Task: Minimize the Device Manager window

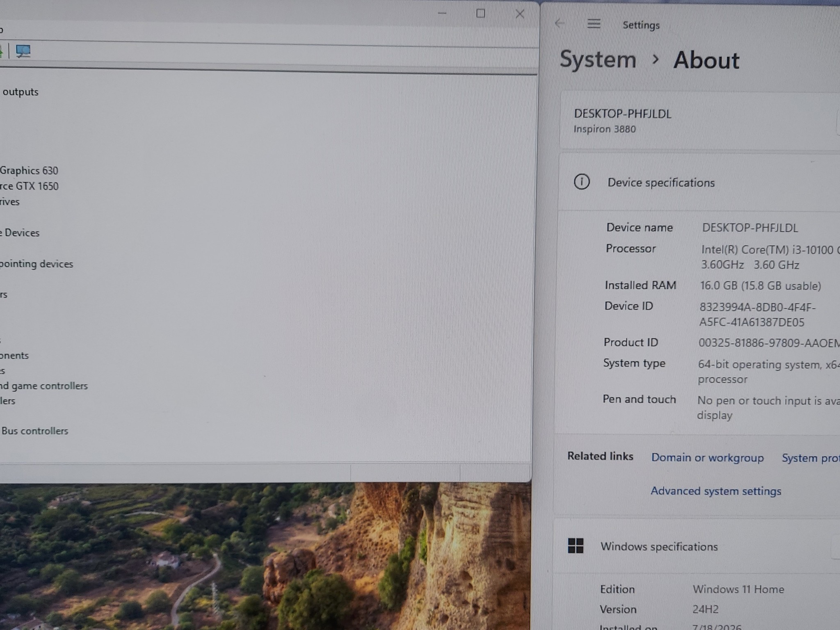Action: (442, 14)
